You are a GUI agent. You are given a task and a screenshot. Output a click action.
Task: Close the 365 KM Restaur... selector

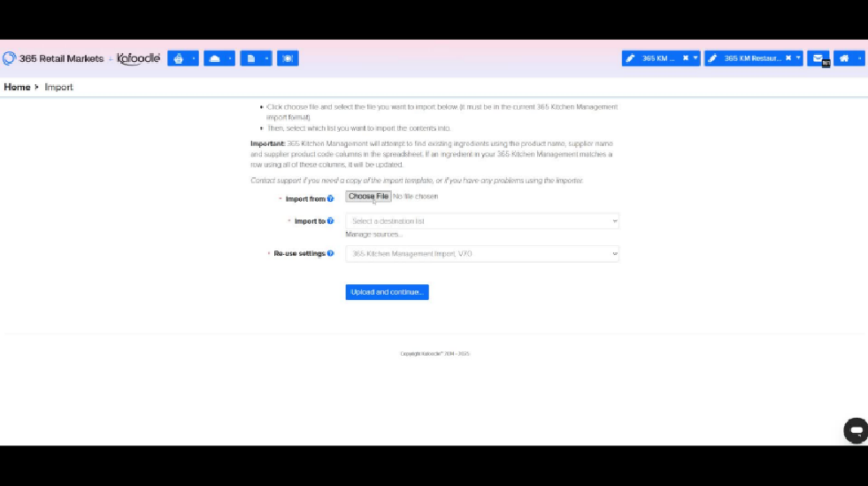click(x=787, y=58)
